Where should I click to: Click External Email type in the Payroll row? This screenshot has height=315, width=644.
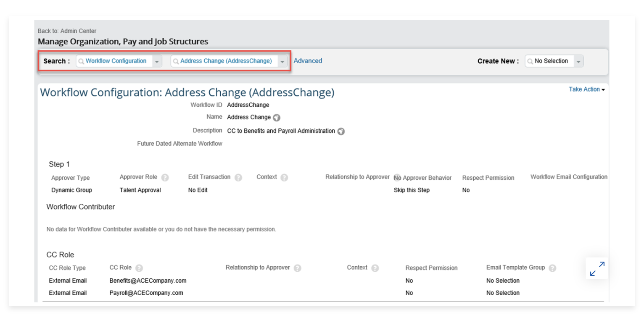pyautogui.click(x=68, y=293)
